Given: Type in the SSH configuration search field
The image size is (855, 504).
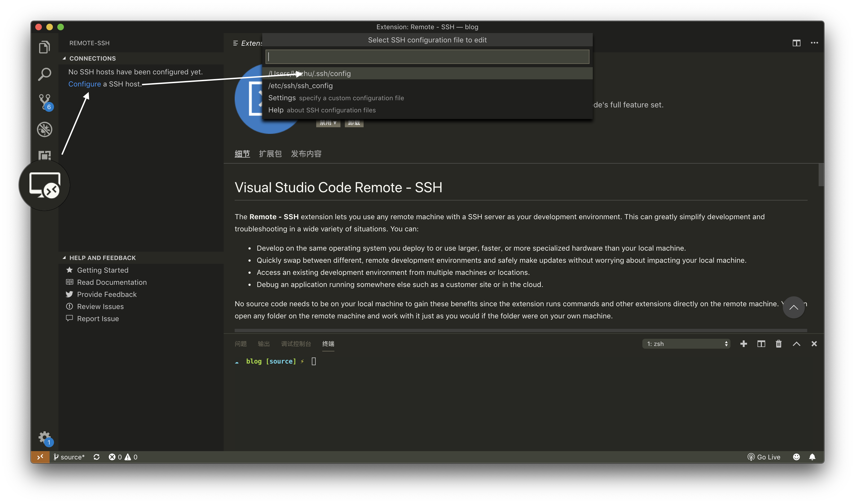Looking at the screenshot, I should [x=427, y=56].
